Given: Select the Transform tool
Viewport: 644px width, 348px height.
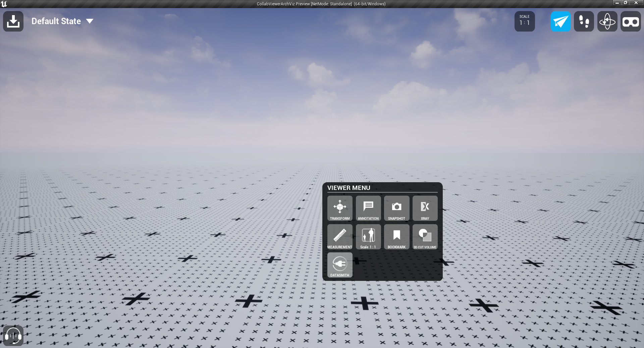Looking at the screenshot, I should coord(340,208).
